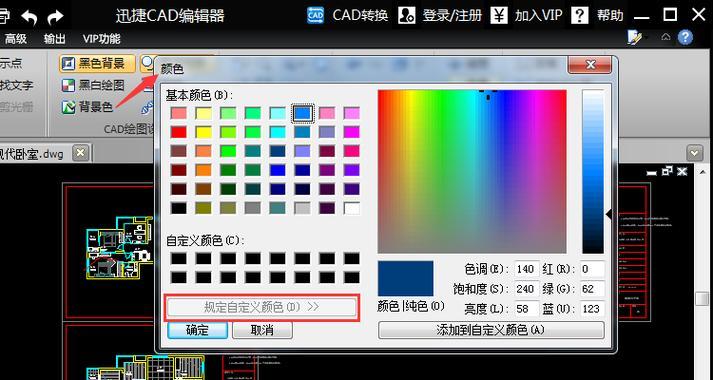Select the first custom color slot

[179, 258]
